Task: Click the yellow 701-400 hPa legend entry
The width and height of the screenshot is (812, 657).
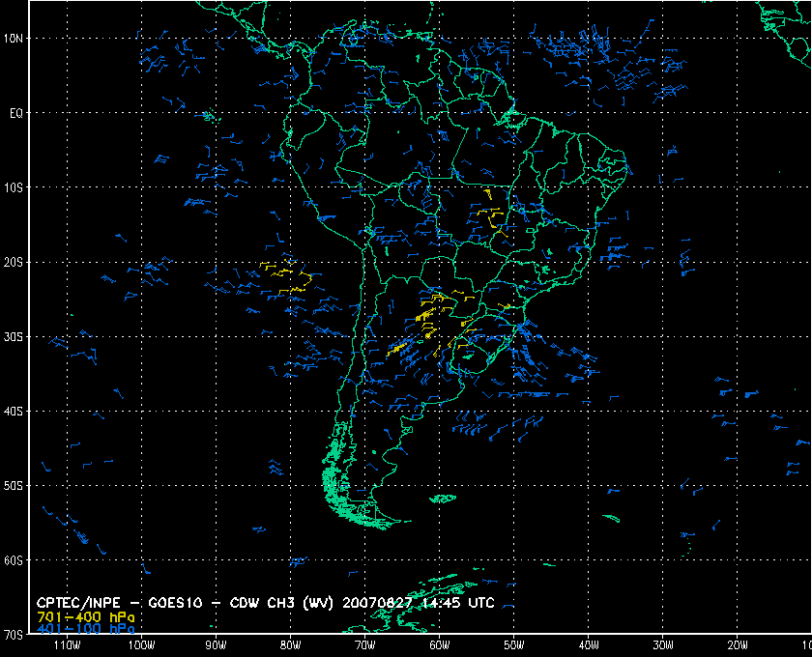Action: pos(85,616)
